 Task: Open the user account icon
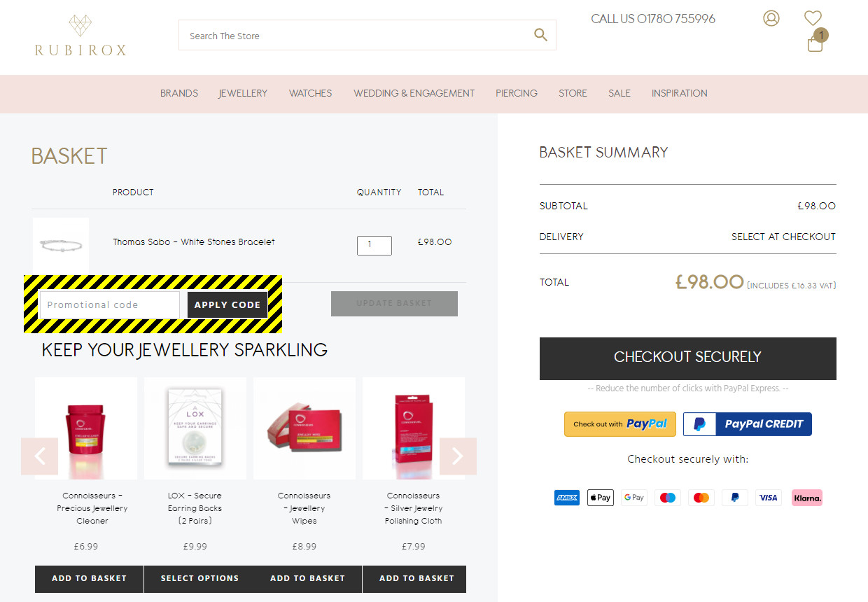pos(771,18)
